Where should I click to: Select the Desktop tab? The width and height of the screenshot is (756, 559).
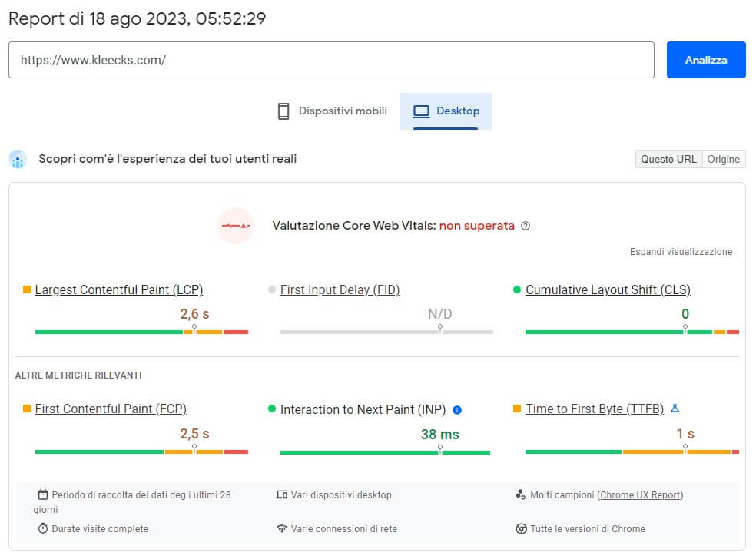(x=446, y=111)
